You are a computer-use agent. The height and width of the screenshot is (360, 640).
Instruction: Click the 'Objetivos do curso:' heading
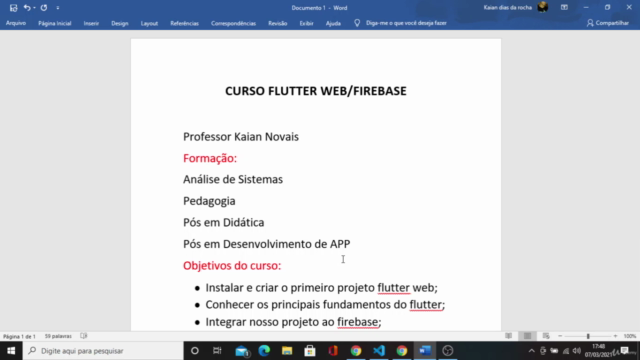tap(232, 265)
